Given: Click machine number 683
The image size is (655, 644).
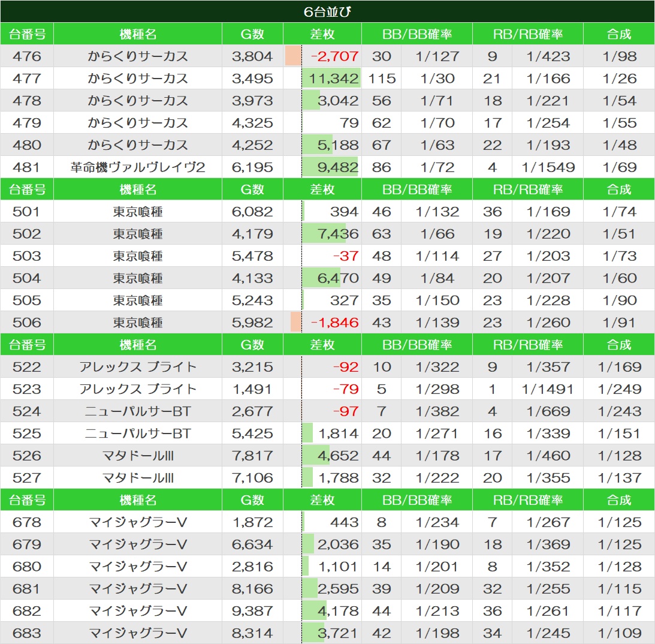Looking at the screenshot, I should click(27, 633).
